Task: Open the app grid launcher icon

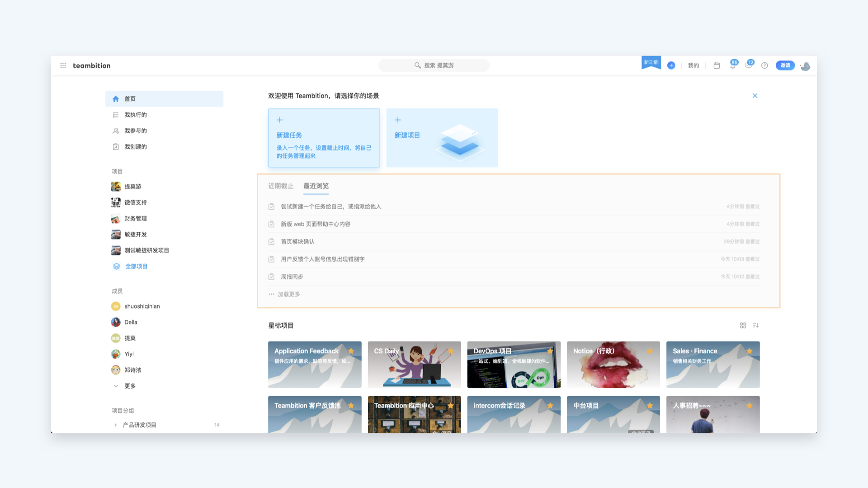Action: point(63,66)
